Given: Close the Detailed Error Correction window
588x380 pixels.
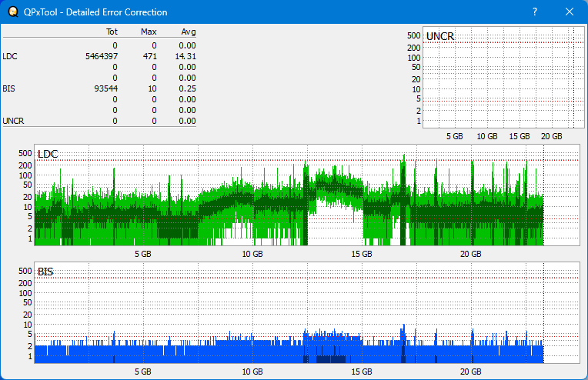Looking at the screenshot, I should [x=570, y=12].
